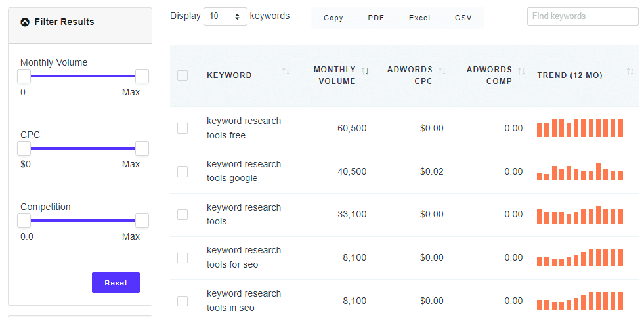Click trend chart for 'tools google' row
The image size is (644, 317).
click(580, 172)
